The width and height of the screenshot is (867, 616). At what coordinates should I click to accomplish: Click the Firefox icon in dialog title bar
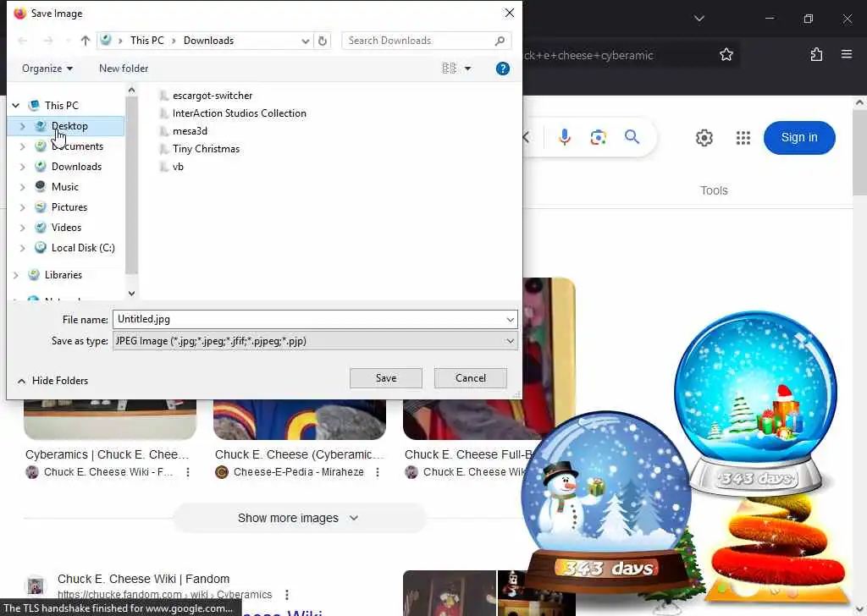click(x=20, y=14)
